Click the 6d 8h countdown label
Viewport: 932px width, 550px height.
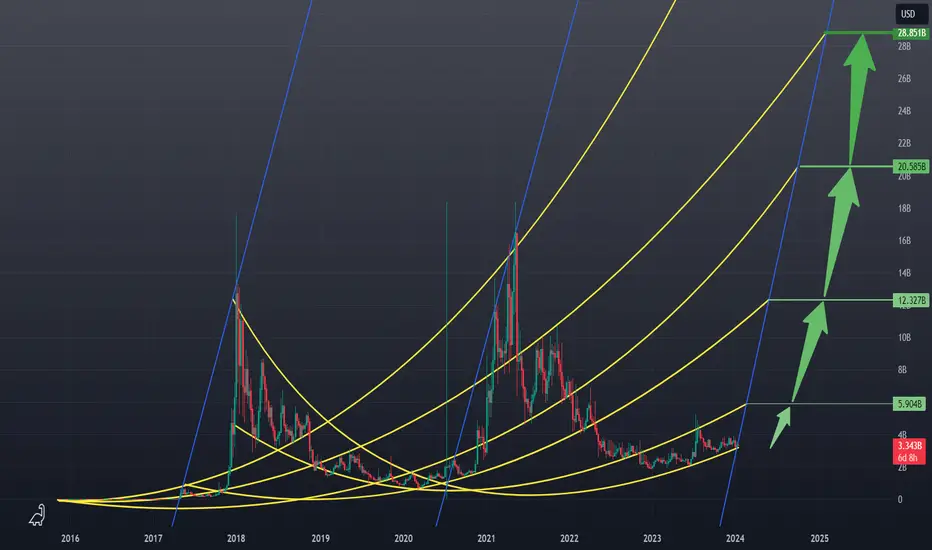909,458
